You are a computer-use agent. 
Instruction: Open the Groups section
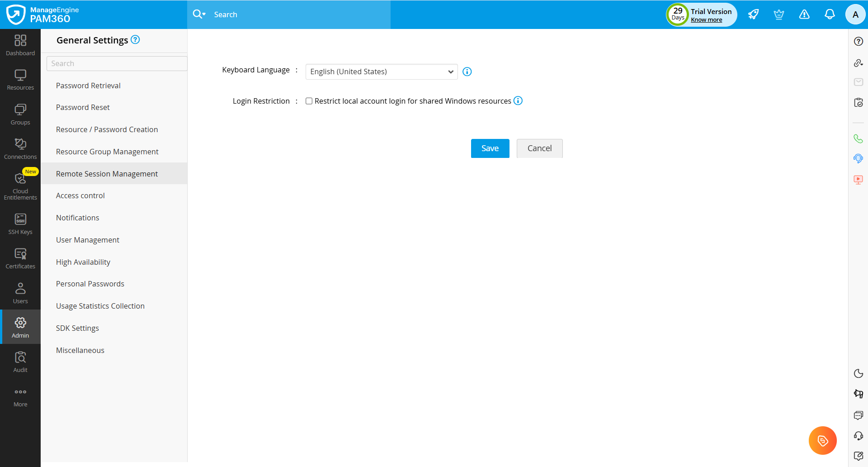click(20, 114)
